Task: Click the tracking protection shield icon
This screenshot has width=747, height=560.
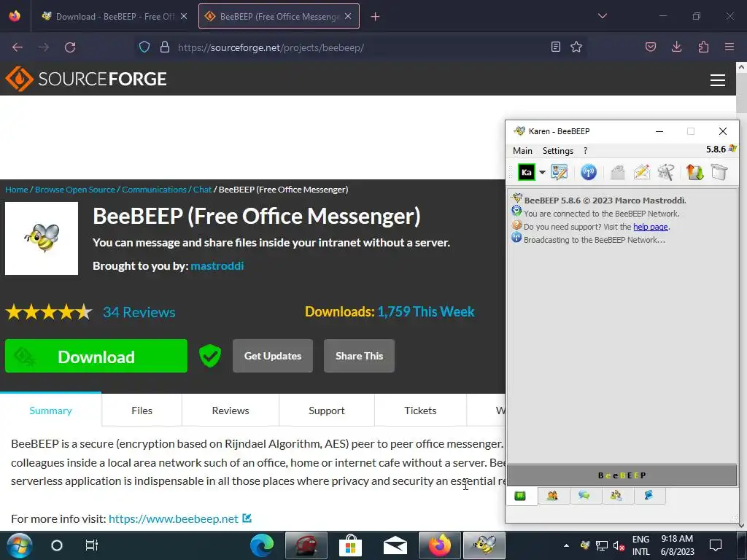Action: click(x=144, y=47)
